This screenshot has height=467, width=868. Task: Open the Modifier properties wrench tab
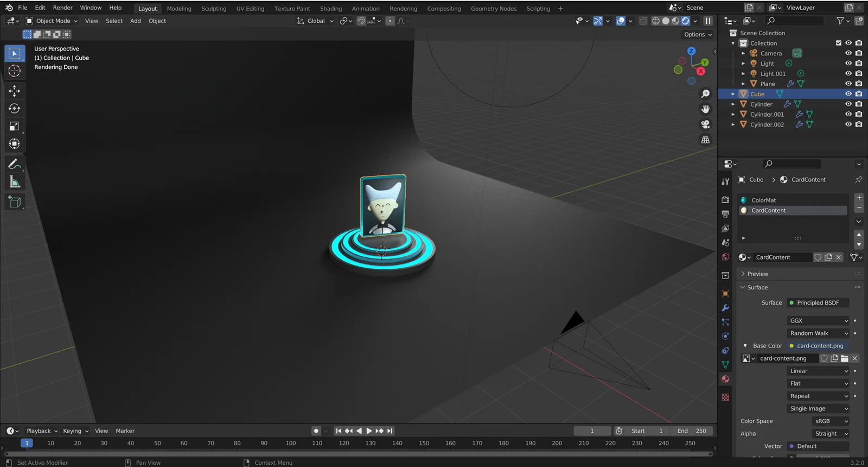coord(725,308)
